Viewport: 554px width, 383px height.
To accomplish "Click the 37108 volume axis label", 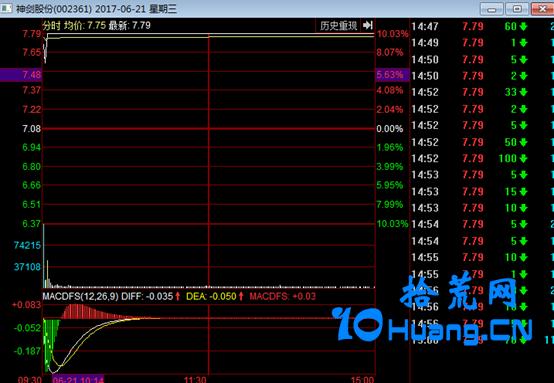I will 28,267.
